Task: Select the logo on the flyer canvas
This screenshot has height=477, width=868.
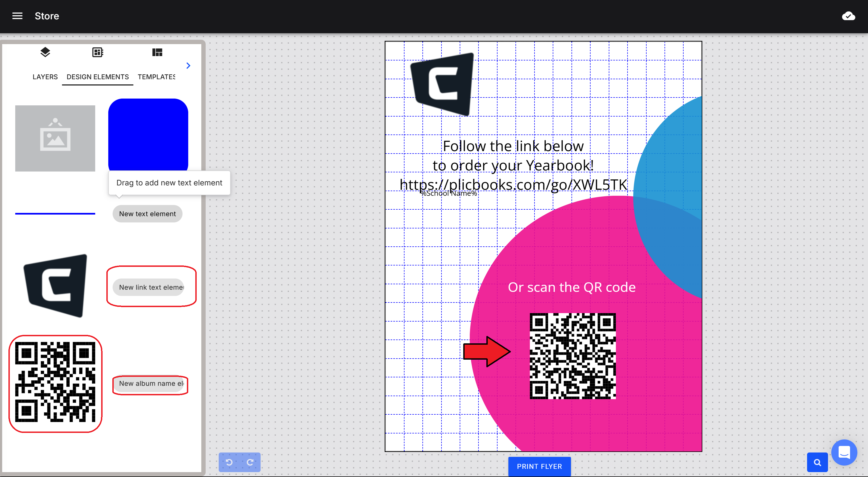Action: click(442, 84)
